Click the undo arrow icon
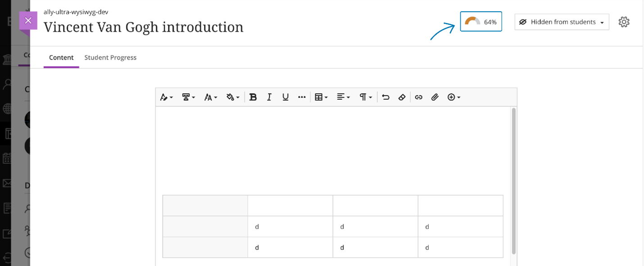 click(x=385, y=97)
